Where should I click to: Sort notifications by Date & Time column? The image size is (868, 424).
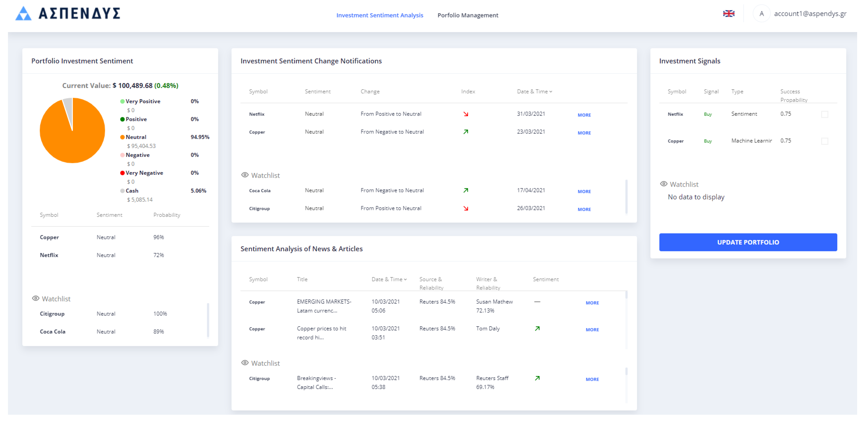pos(534,92)
